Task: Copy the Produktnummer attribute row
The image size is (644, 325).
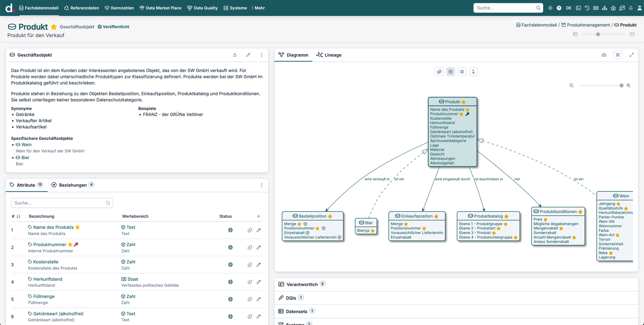Action: 250,247
